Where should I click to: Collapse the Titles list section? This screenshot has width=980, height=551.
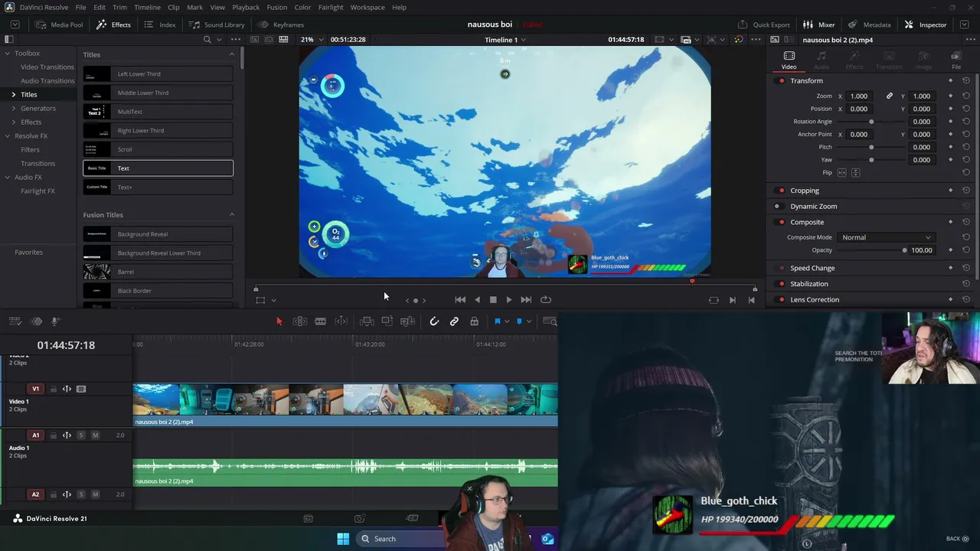(232, 54)
